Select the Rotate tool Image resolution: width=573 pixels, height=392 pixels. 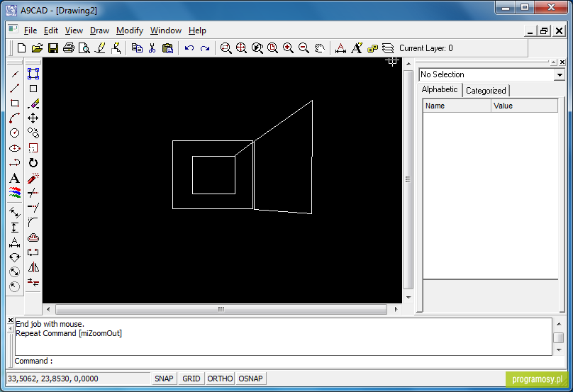click(x=33, y=163)
